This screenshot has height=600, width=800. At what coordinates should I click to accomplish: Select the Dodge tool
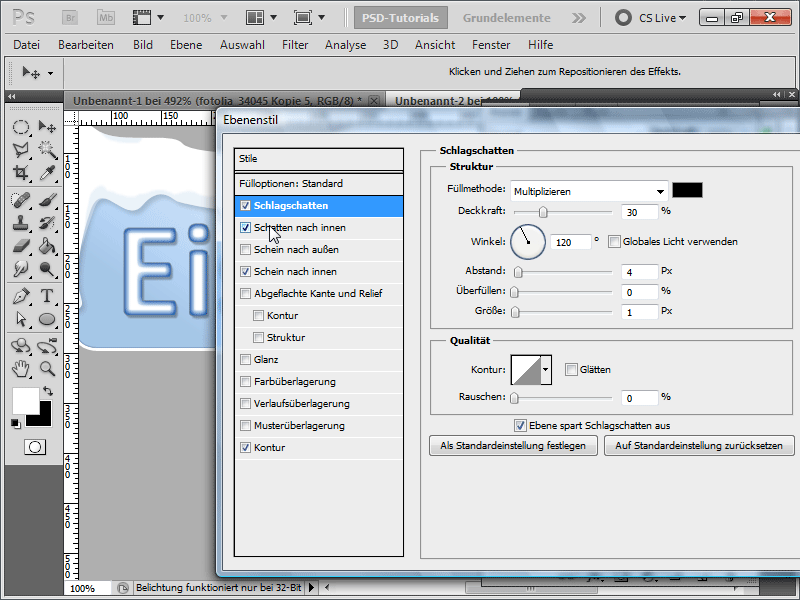click(47, 268)
